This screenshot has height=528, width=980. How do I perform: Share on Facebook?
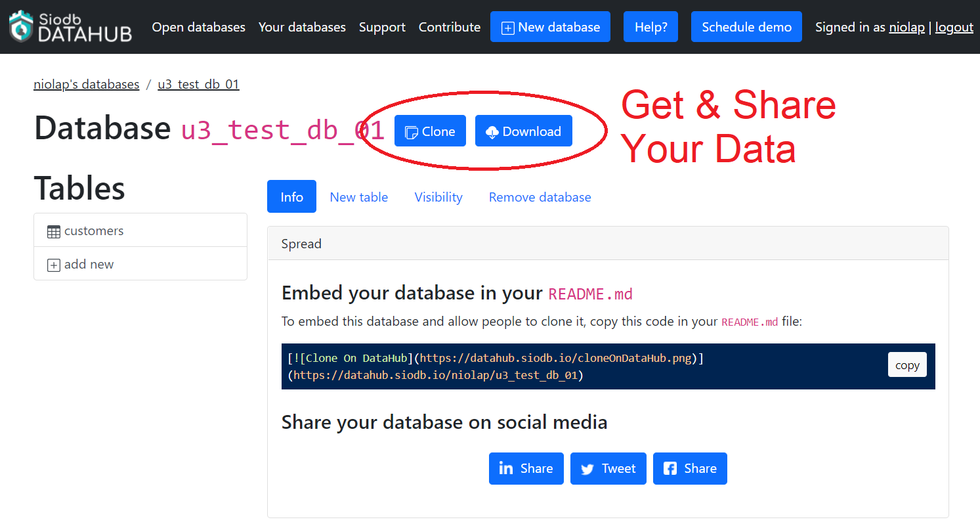pyautogui.click(x=690, y=468)
